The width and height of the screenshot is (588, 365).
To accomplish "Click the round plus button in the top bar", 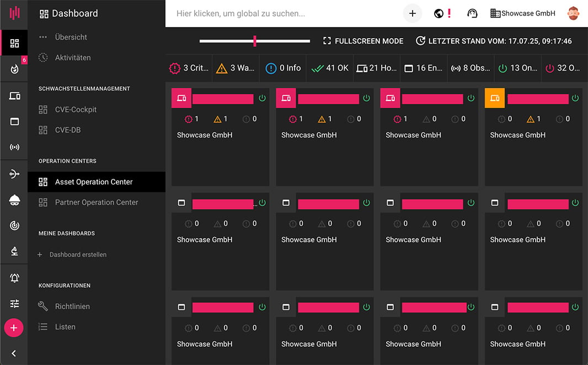I will pyautogui.click(x=413, y=13).
